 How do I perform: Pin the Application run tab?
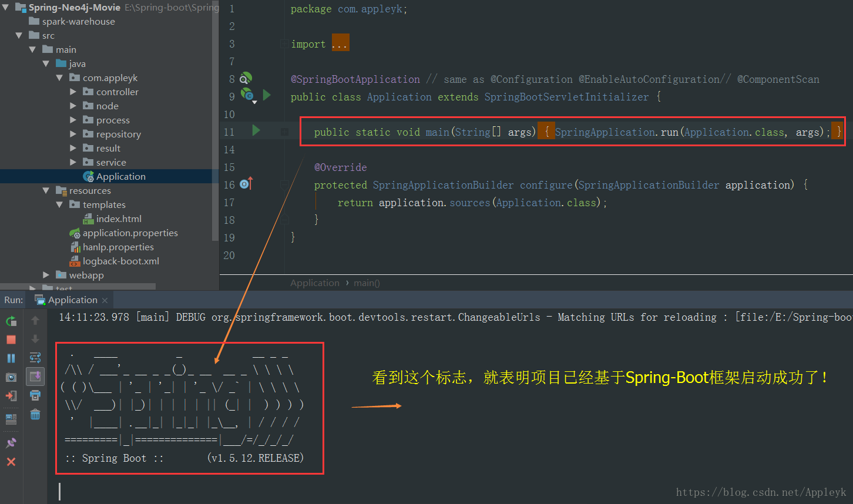(x=11, y=443)
